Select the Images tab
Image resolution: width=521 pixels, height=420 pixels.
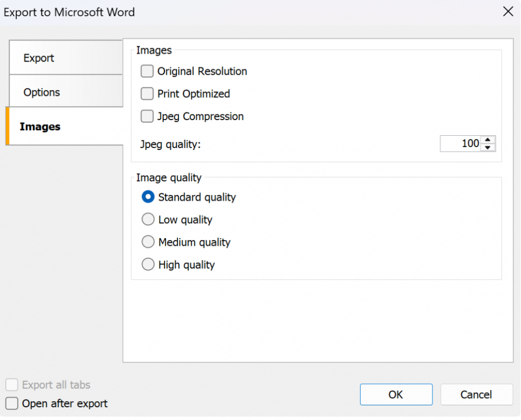point(65,127)
